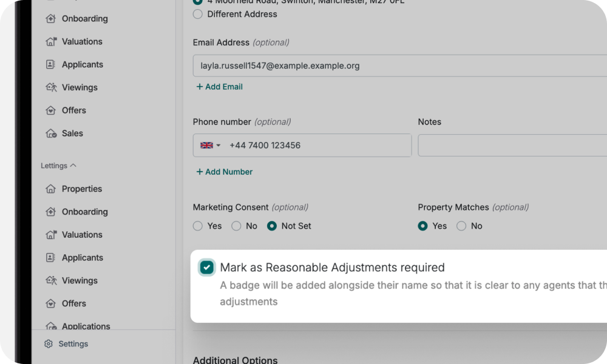The image size is (607, 364).
Task: Open Applications in the Lettings menu
Action: [x=86, y=326]
